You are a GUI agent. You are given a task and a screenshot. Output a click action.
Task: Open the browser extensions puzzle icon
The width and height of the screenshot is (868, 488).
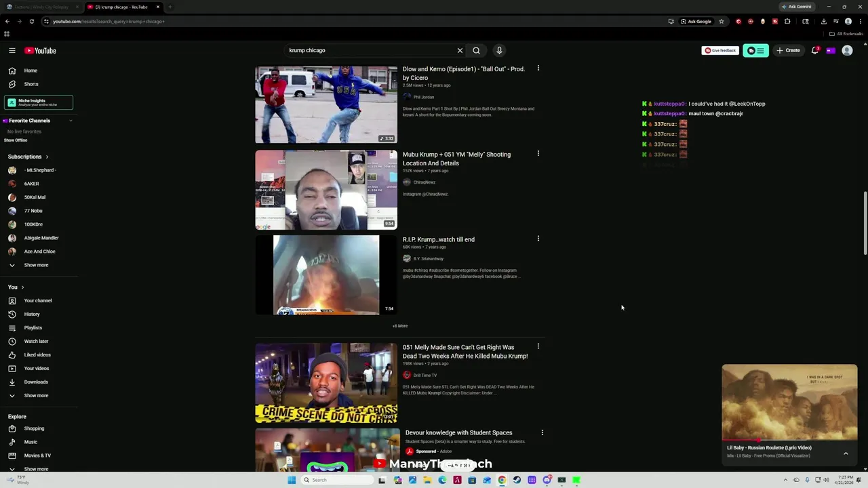[x=787, y=21]
